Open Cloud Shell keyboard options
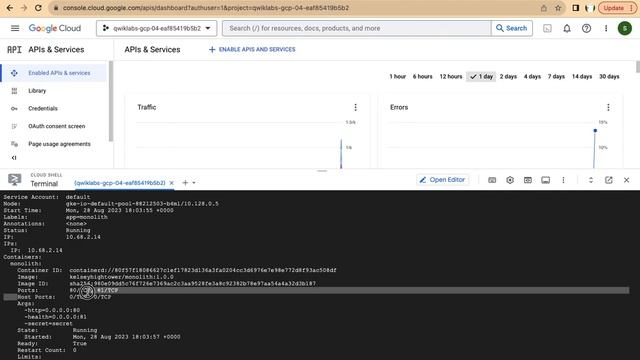The height and width of the screenshot is (360, 640). (x=492, y=180)
